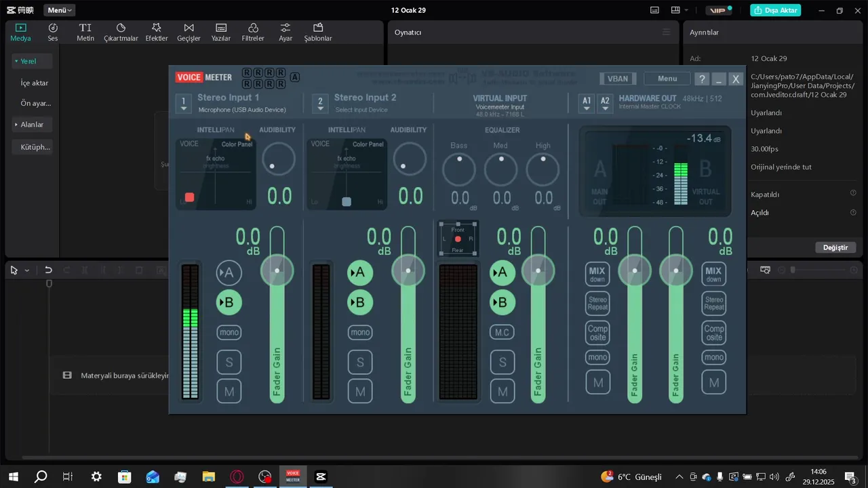Click right Stereo Repeat button on hardware out

tap(714, 303)
